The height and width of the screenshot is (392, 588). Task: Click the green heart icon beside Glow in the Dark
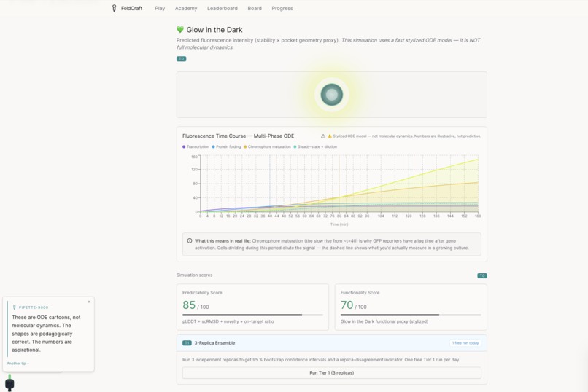click(x=180, y=30)
